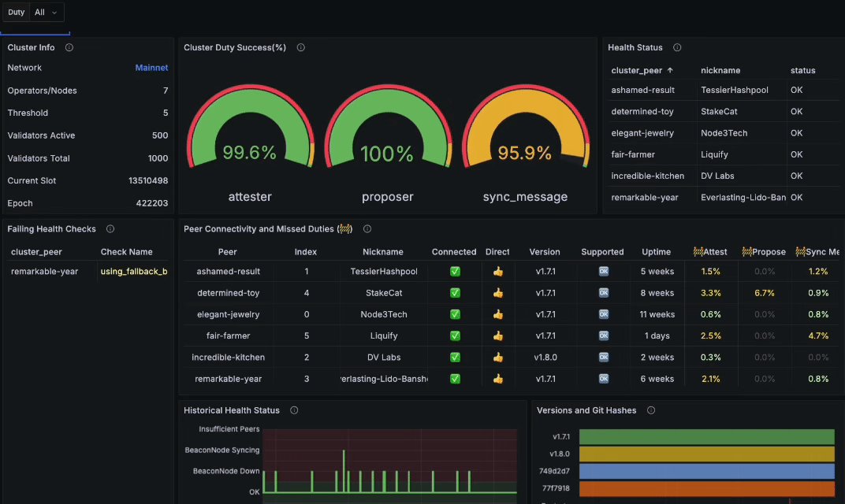This screenshot has width=845, height=504.
Task: Click thumbs-up direct icon for determined-toy
Action: click(x=498, y=293)
